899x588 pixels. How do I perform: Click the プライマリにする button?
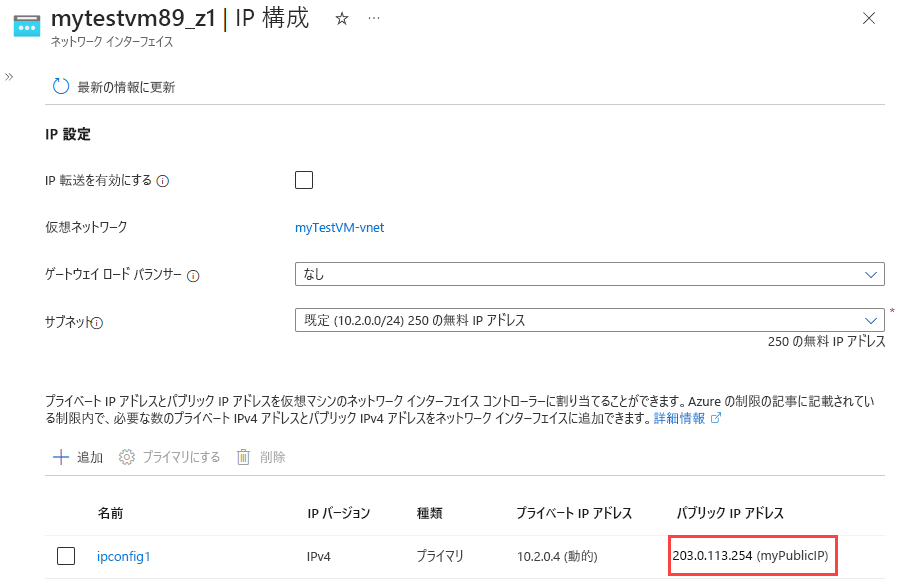(x=170, y=457)
